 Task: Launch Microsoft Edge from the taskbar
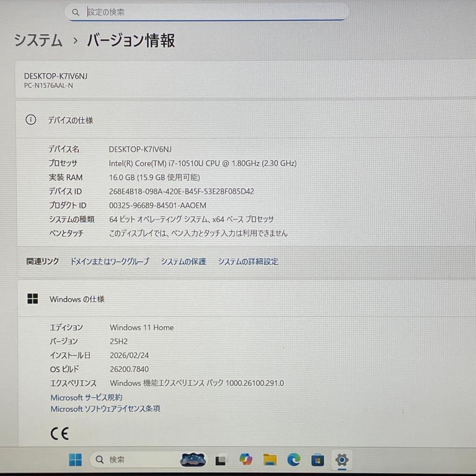pyautogui.click(x=294, y=460)
